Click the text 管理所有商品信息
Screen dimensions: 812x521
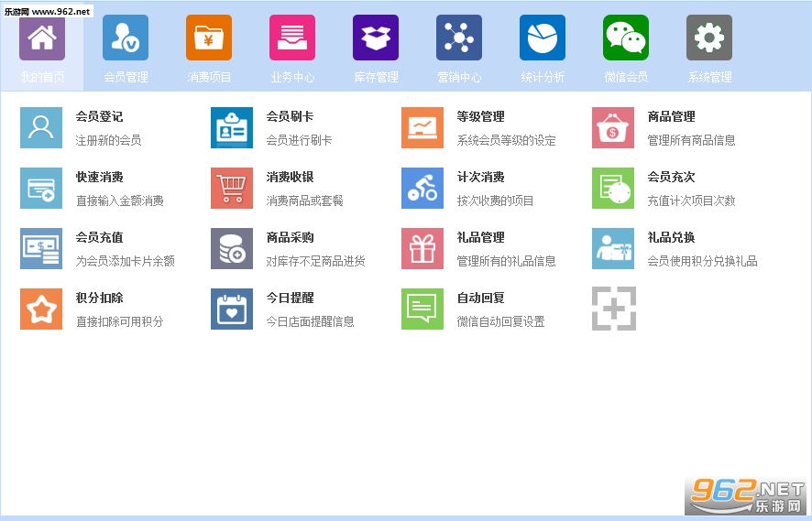691,140
